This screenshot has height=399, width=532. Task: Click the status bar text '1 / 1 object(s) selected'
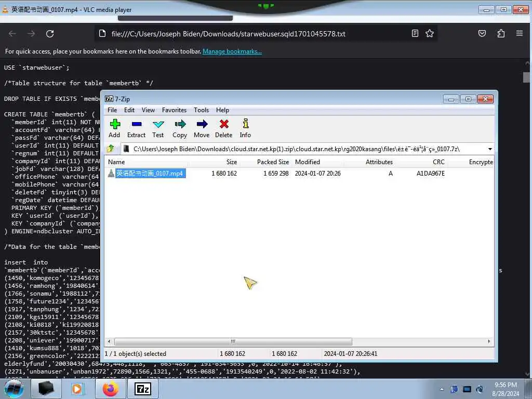pyautogui.click(x=136, y=353)
